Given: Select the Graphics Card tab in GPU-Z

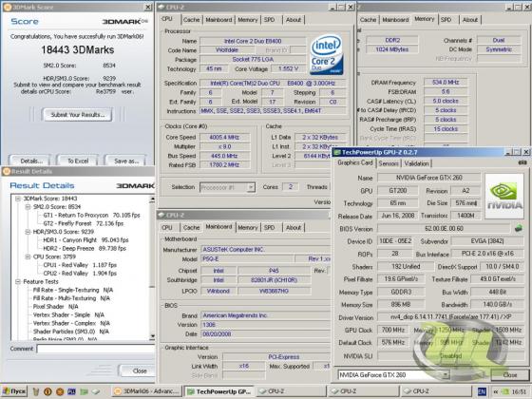Looking at the screenshot, I should pos(355,162).
